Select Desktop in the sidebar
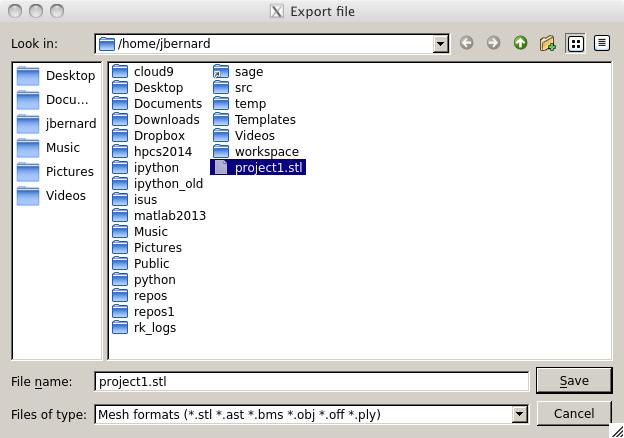Image resolution: width=624 pixels, height=438 pixels. pos(56,76)
